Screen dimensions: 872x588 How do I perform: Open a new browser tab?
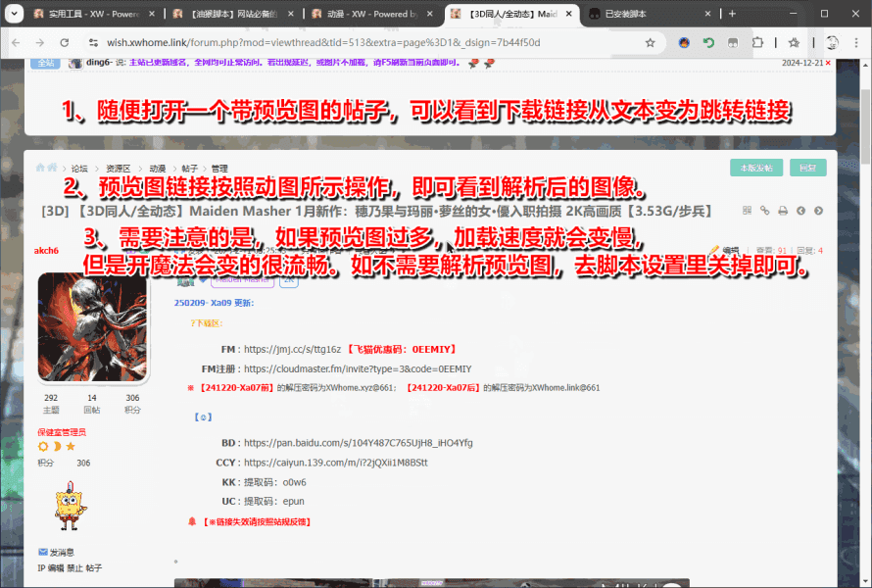coord(732,14)
